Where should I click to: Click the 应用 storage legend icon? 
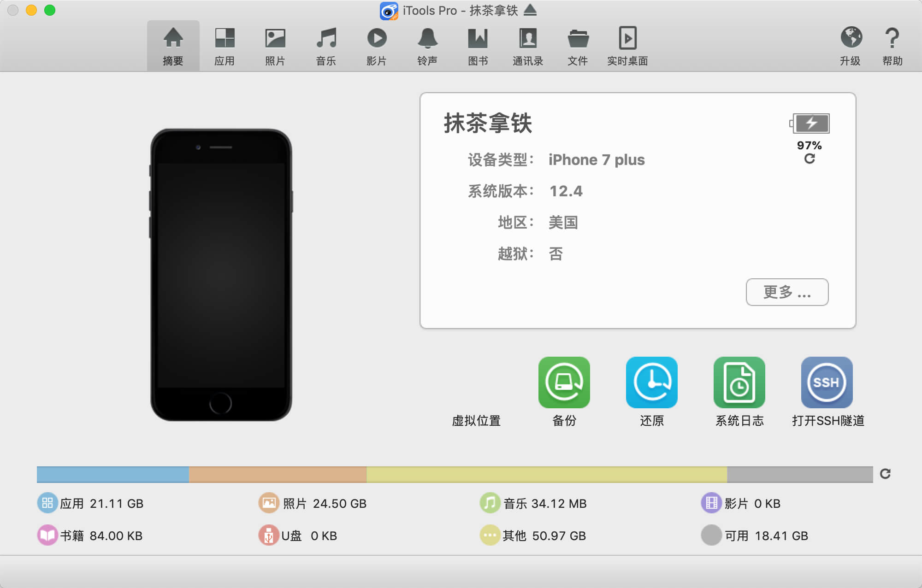click(x=47, y=503)
